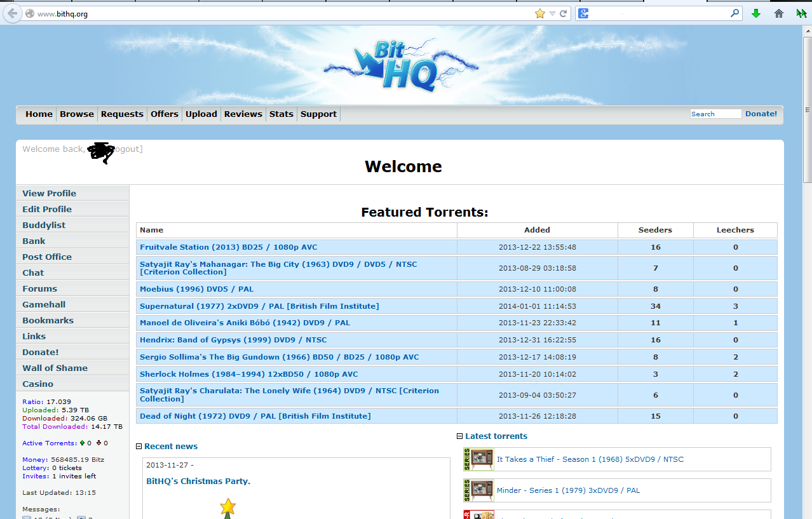Image resolution: width=812 pixels, height=519 pixels.
Task: Open the Upload menu item
Action: (x=201, y=114)
